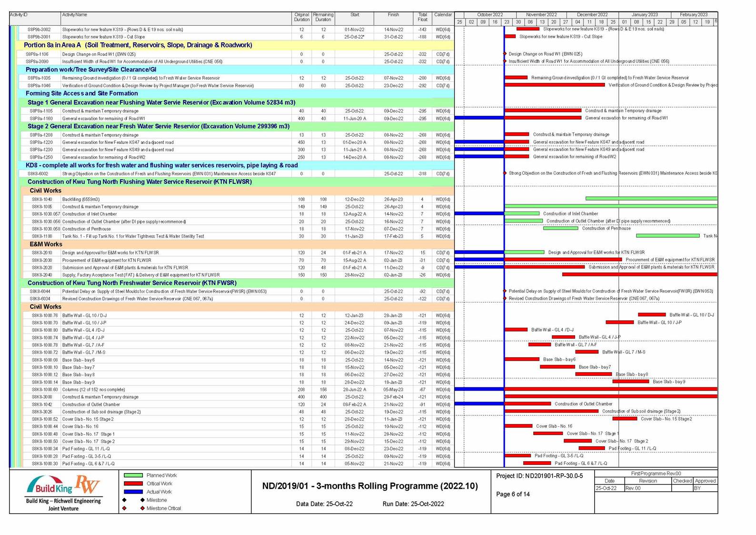Click the Original Duration column header
The height and width of the screenshot is (535, 756).
(x=302, y=18)
